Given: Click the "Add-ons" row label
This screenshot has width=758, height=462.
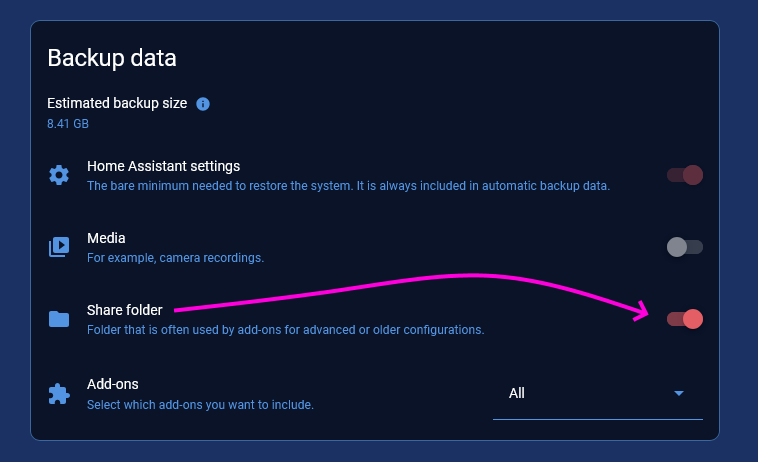Looking at the screenshot, I should [113, 384].
